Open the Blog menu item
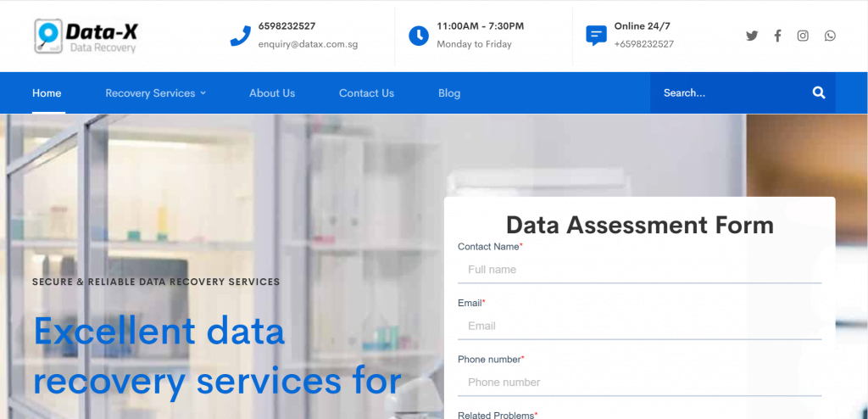This screenshot has height=419, width=868. [449, 93]
